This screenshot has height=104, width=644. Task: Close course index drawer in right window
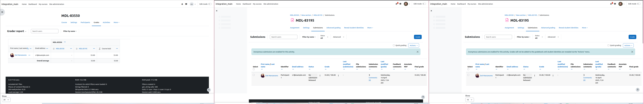(431, 11)
